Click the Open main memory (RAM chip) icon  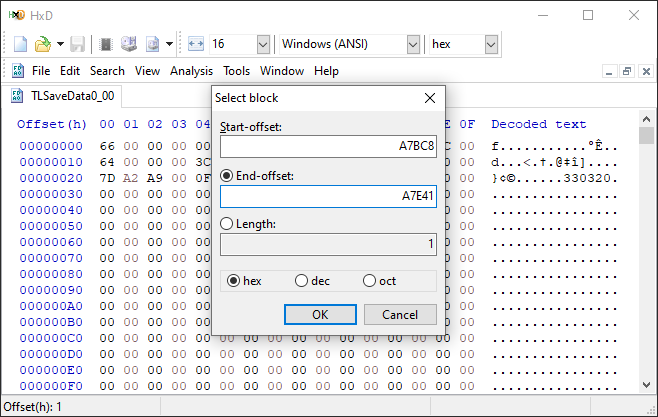point(106,44)
